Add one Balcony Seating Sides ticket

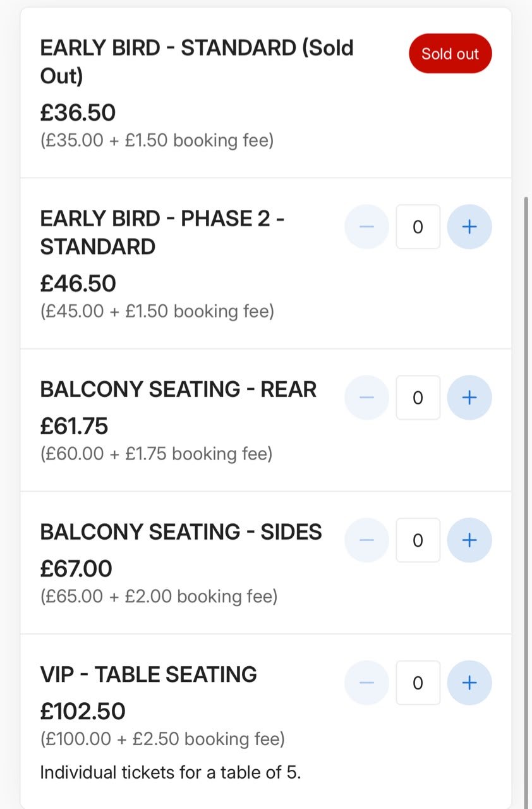469,540
